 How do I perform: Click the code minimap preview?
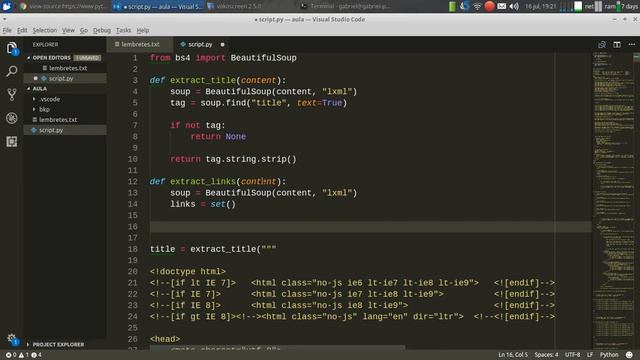(612, 200)
